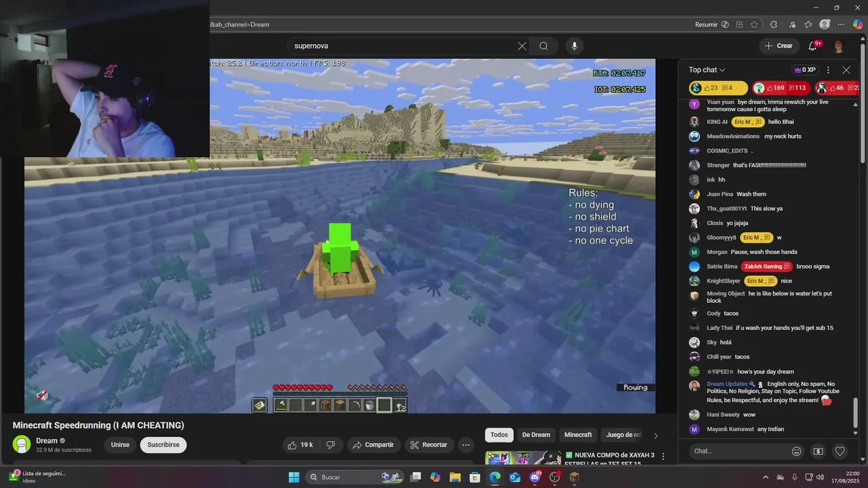Screen dimensions: 868x488
Task: Open the red 169-likes pinned chat chip
Action: click(x=782, y=88)
